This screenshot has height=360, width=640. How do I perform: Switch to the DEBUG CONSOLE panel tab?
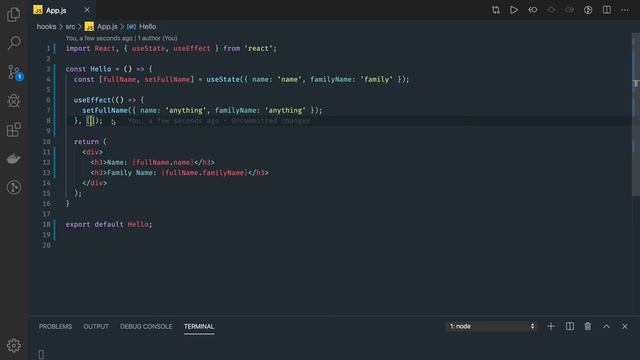(146, 327)
